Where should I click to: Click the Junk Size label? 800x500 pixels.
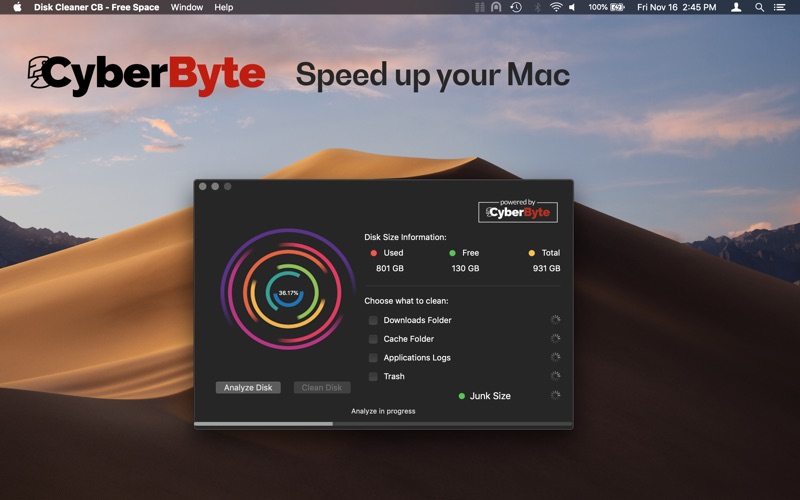tap(490, 396)
